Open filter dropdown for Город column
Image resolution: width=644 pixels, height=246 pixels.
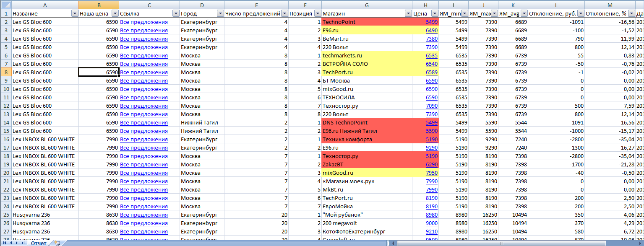coord(220,13)
